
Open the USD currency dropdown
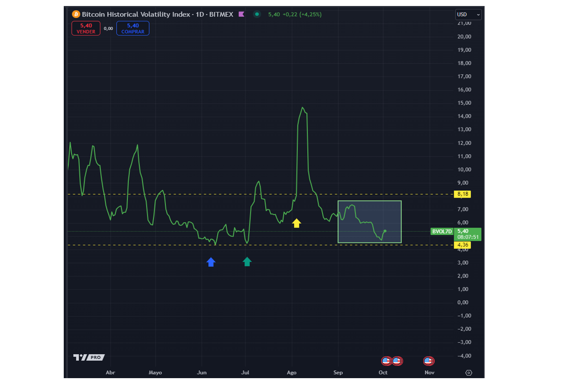click(468, 15)
